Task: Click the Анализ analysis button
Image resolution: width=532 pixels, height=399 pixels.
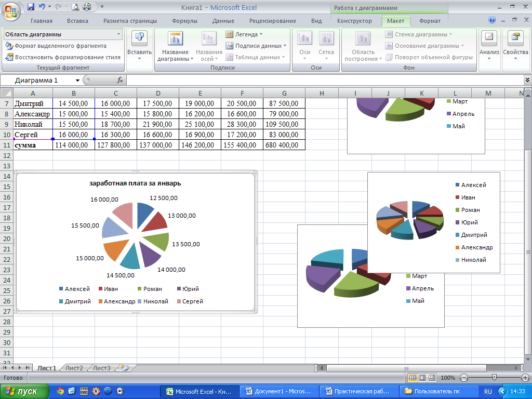Action: (x=489, y=46)
